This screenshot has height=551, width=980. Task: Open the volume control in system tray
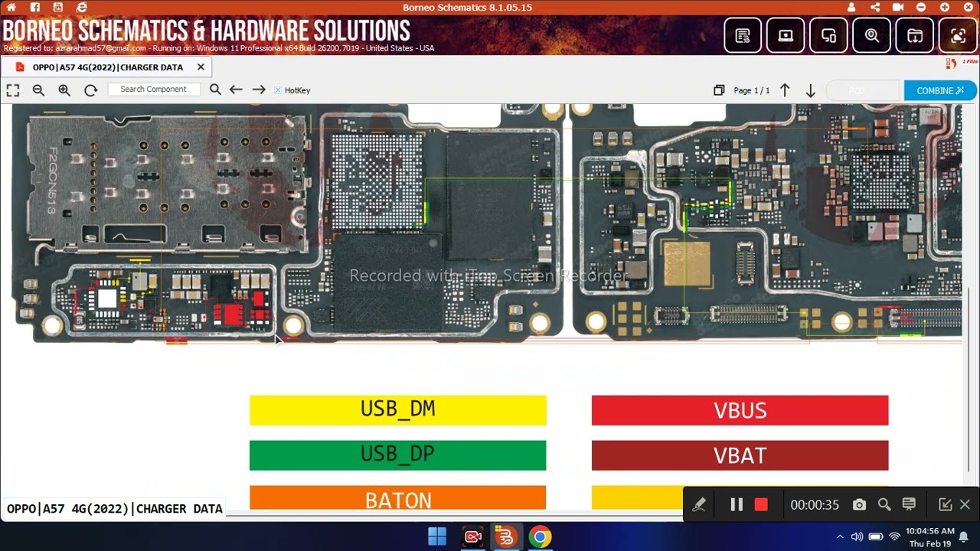(857, 536)
